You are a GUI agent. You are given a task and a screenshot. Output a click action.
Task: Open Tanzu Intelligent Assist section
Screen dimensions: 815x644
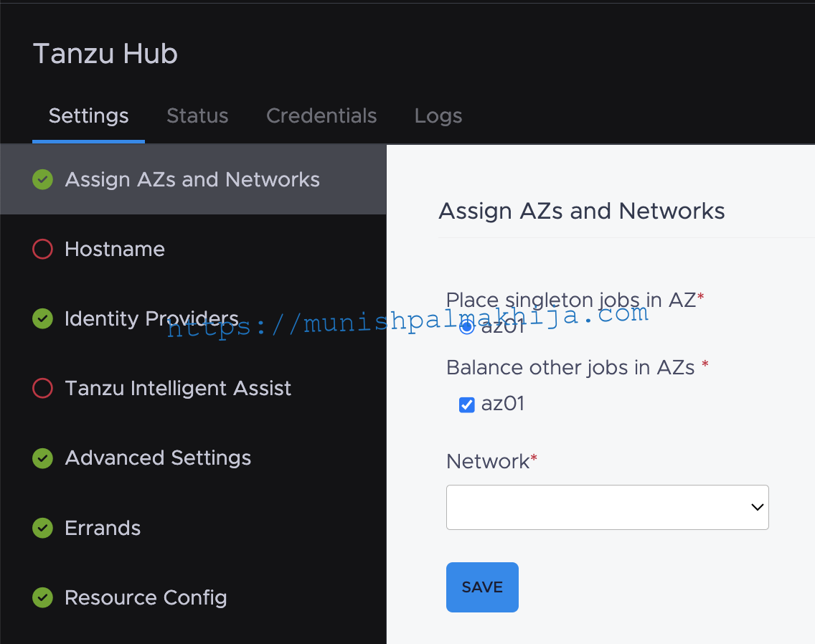pos(193,388)
